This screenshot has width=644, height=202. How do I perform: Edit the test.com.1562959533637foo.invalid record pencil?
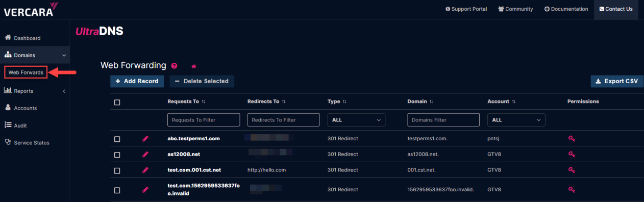(145, 190)
